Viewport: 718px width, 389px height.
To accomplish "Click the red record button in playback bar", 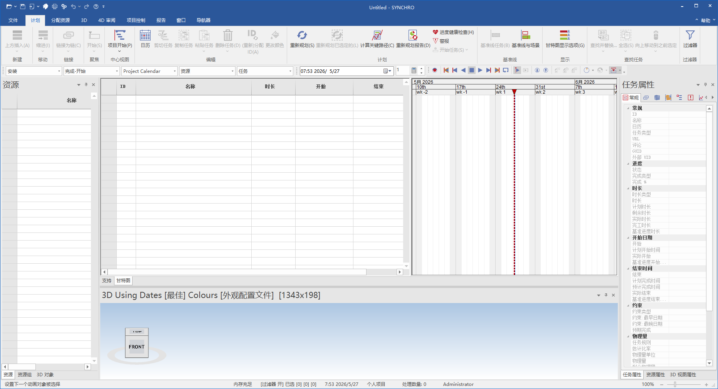I will [x=435, y=70].
